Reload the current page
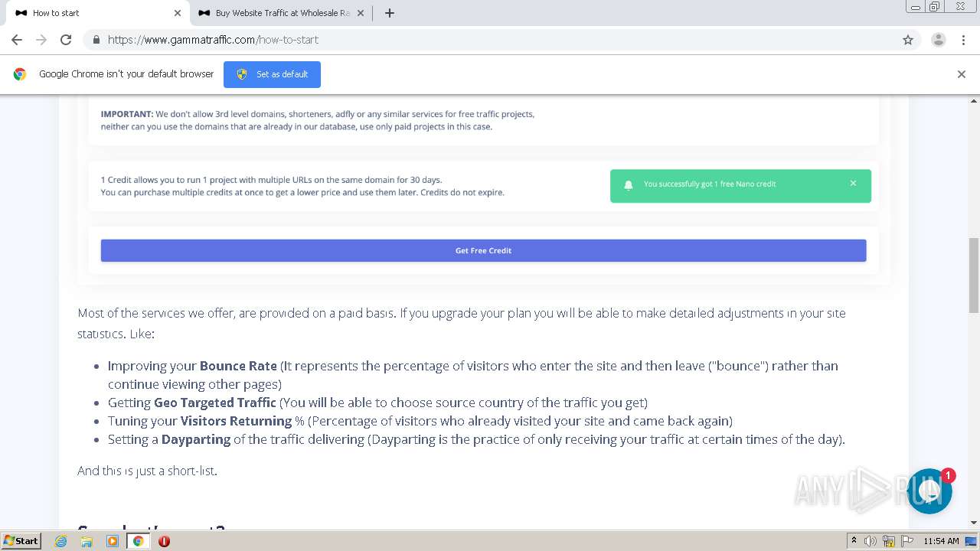980x551 pixels. click(x=66, y=40)
